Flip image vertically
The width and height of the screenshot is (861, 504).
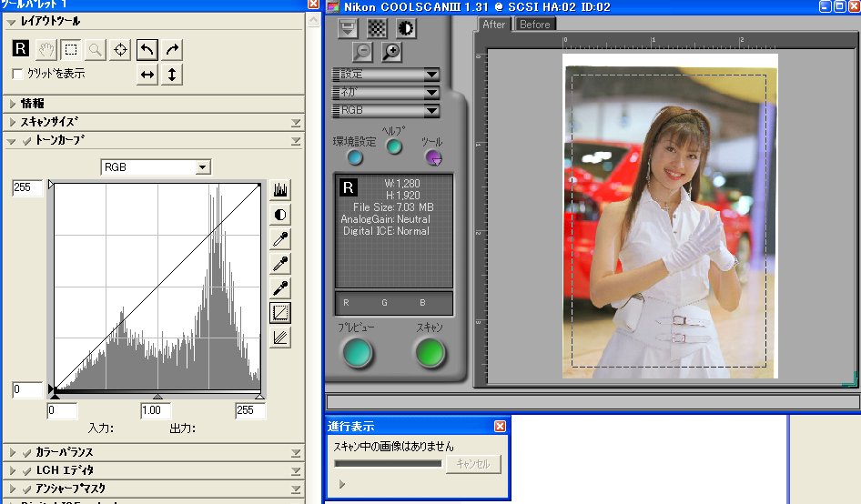click(x=172, y=74)
